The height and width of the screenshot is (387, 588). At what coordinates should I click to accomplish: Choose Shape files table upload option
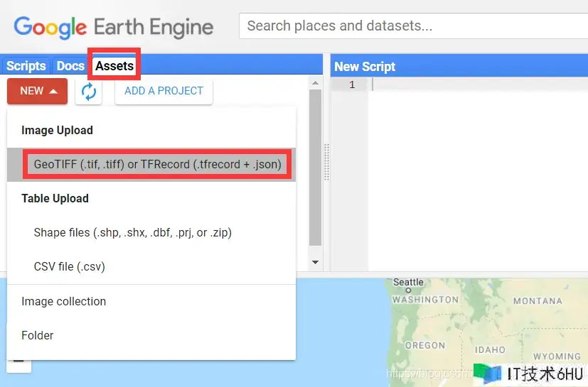[x=151, y=233]
